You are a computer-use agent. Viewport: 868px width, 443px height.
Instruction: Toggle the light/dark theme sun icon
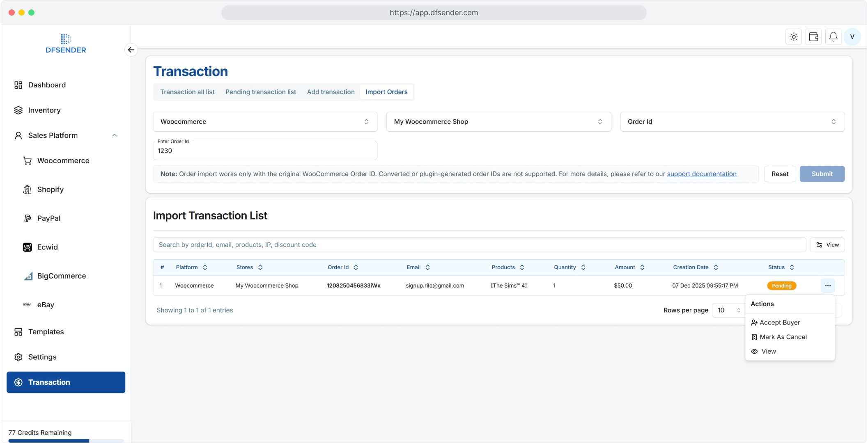794,37
